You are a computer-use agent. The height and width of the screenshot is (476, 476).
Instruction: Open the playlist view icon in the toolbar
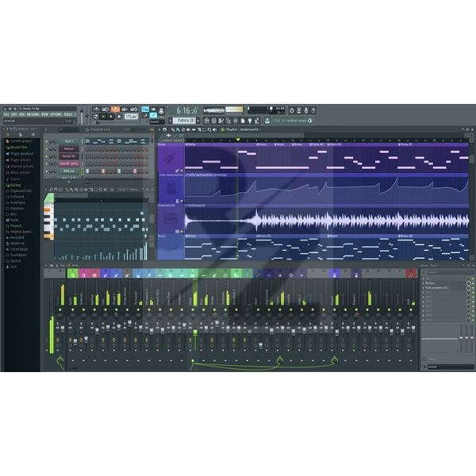pyautogui.click(x=206, y=121)
